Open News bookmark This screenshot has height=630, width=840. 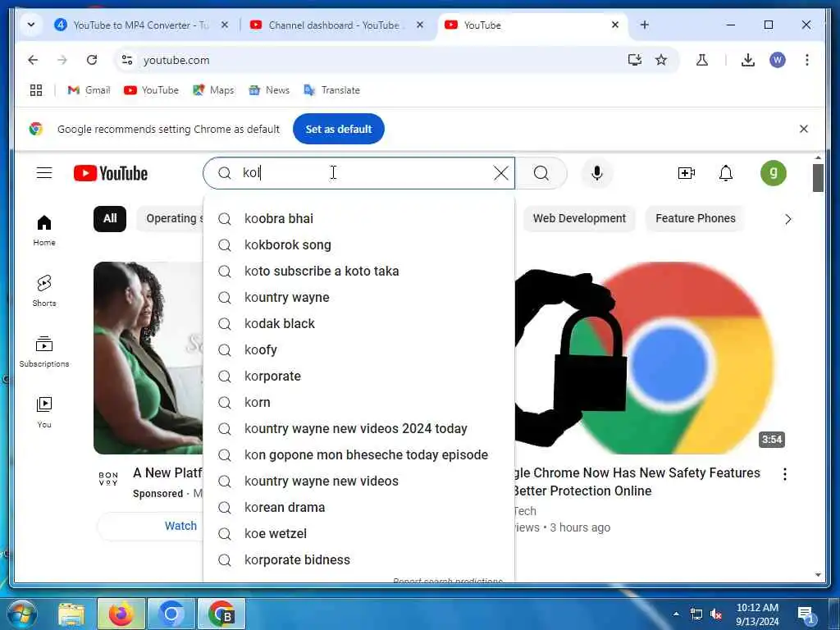[269, 90]
